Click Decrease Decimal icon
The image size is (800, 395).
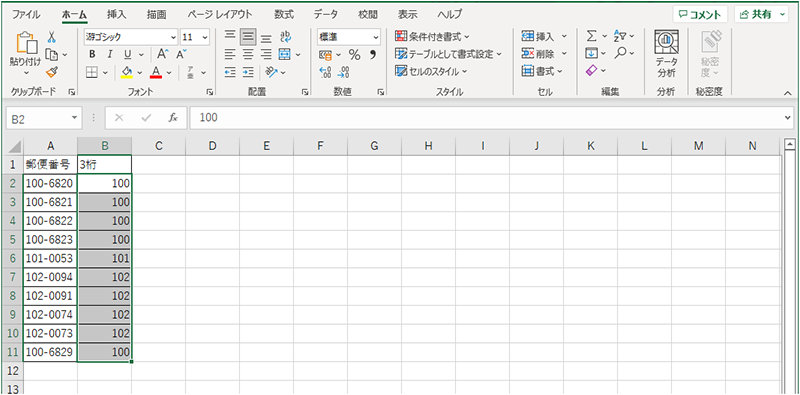click(x=344, y=72)
